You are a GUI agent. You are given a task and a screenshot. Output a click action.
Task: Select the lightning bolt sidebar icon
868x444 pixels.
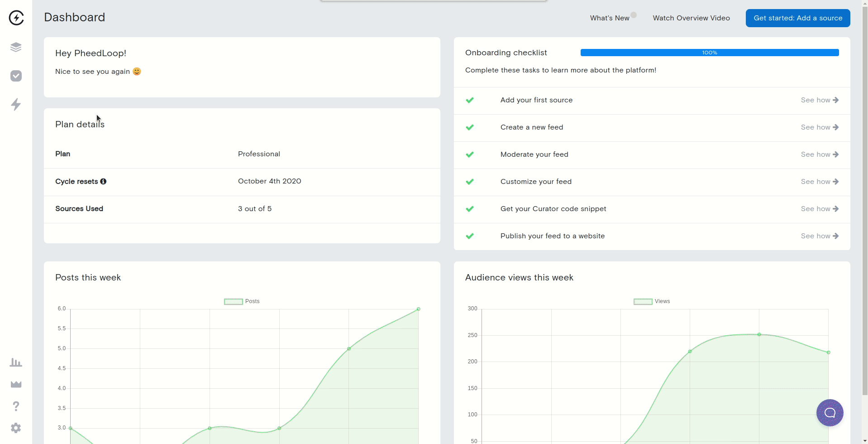coord(16,105)
